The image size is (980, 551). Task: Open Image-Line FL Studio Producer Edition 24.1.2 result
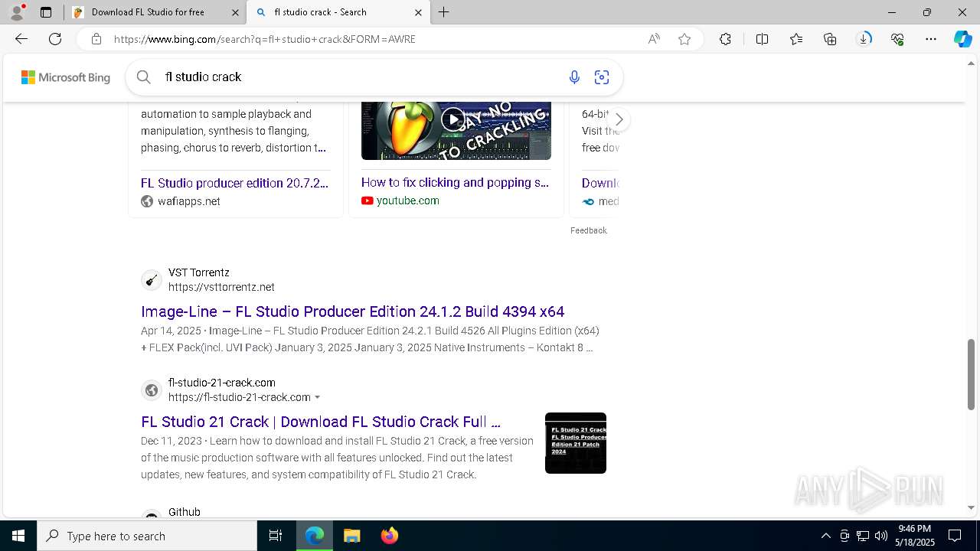(x=352, y=311)
